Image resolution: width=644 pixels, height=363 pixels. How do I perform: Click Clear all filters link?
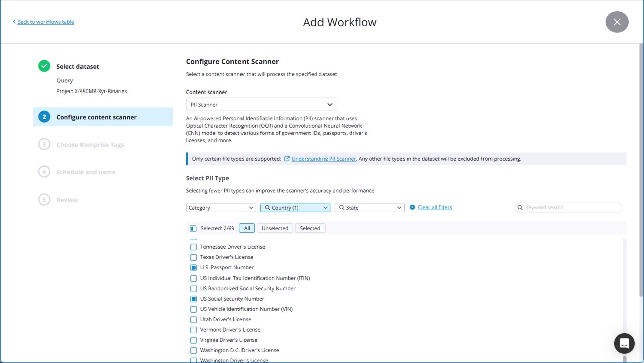click(435, 207)
